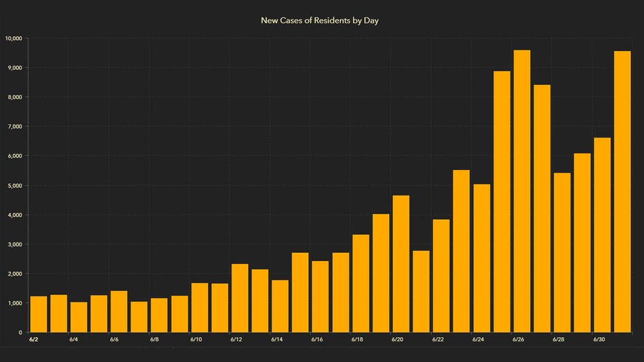
Task: Click the 6/4 date label
Action: [73, 339]
